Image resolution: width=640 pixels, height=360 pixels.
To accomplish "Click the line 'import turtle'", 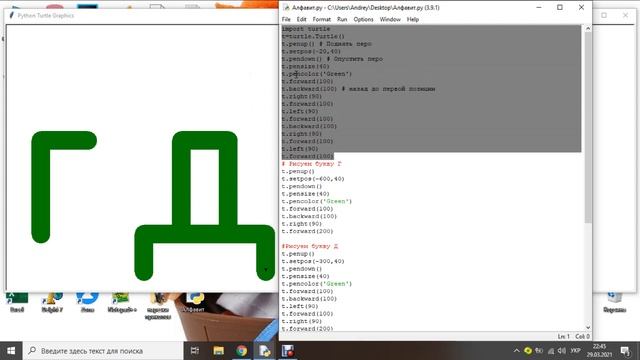I will pos(306,29).
